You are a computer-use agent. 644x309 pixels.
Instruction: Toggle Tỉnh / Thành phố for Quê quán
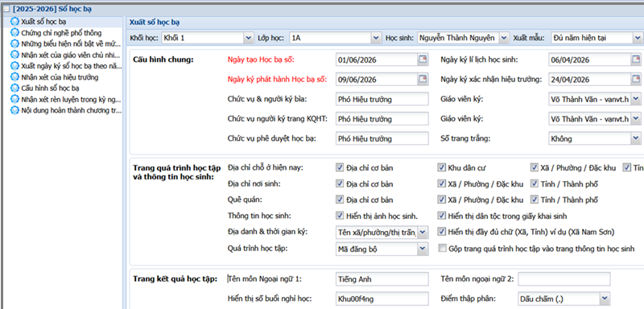pyautogui.click(x=534, y=200)
